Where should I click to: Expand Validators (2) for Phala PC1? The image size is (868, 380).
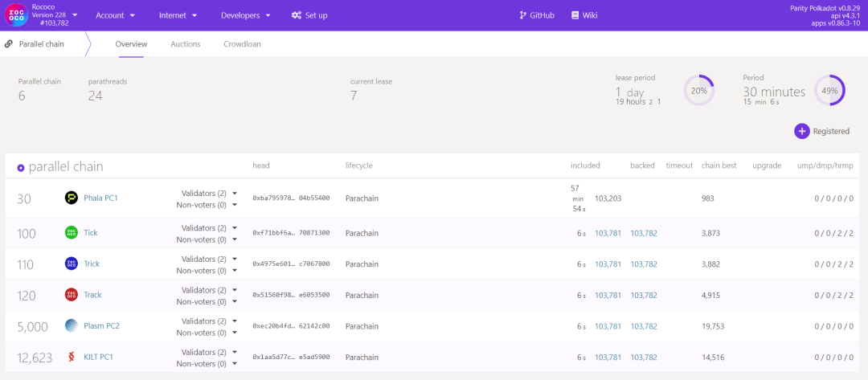click(209, 193)
